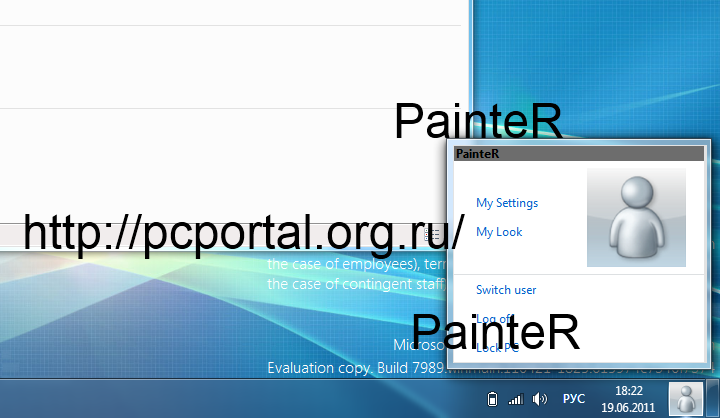Select Switch user option

506,290
